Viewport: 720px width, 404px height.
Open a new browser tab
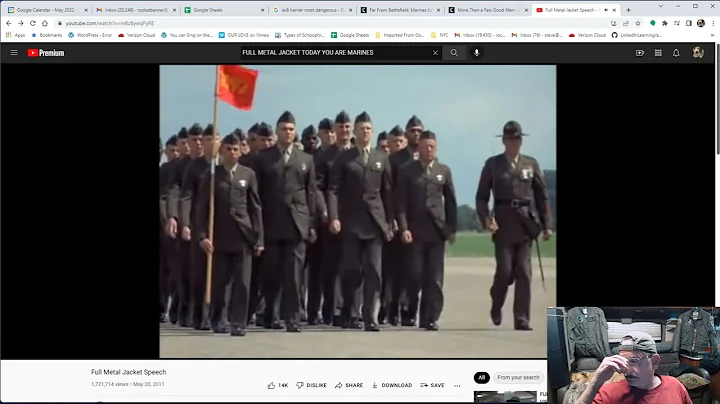pyautogui.click(x=628, y=10)
